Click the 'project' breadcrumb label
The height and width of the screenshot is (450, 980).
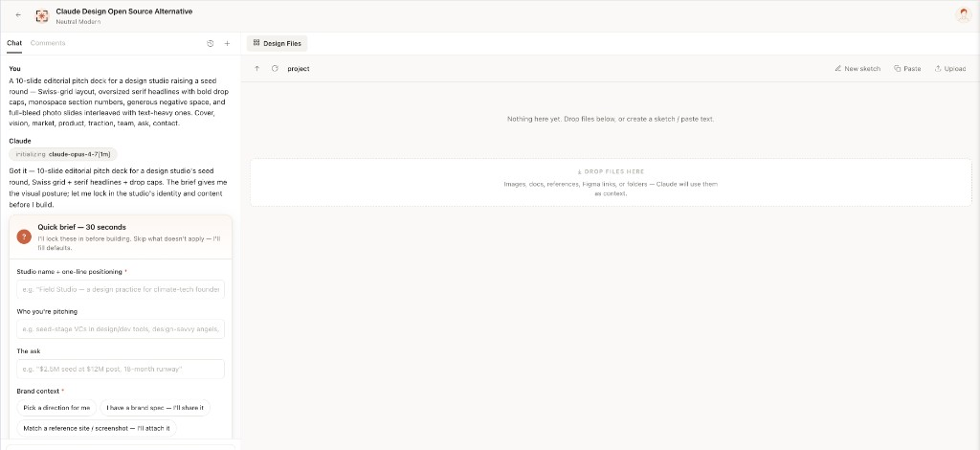click(299, 69)
